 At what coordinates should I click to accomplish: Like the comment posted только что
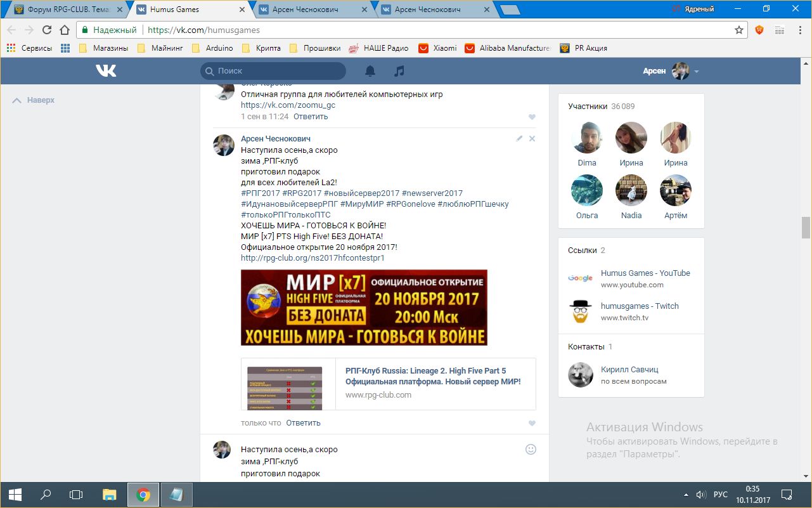532,423
